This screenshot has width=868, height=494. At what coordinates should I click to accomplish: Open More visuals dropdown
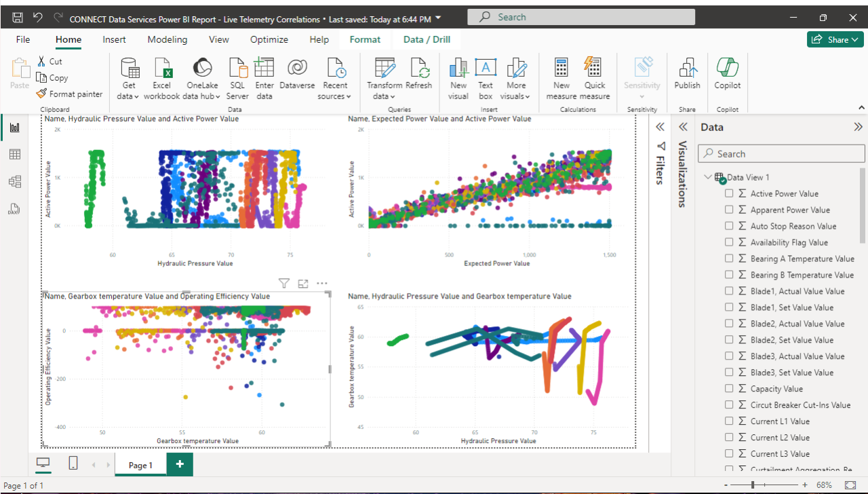(515, 79)
